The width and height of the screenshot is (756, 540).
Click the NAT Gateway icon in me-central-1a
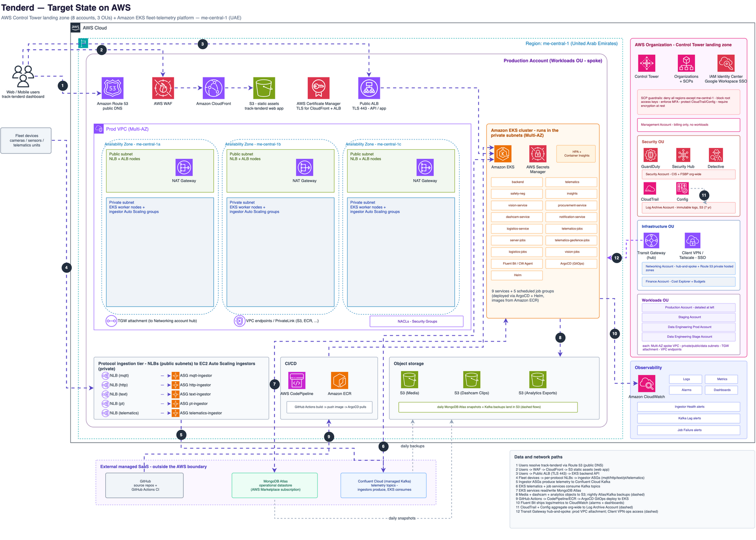[x=184, y=167]
